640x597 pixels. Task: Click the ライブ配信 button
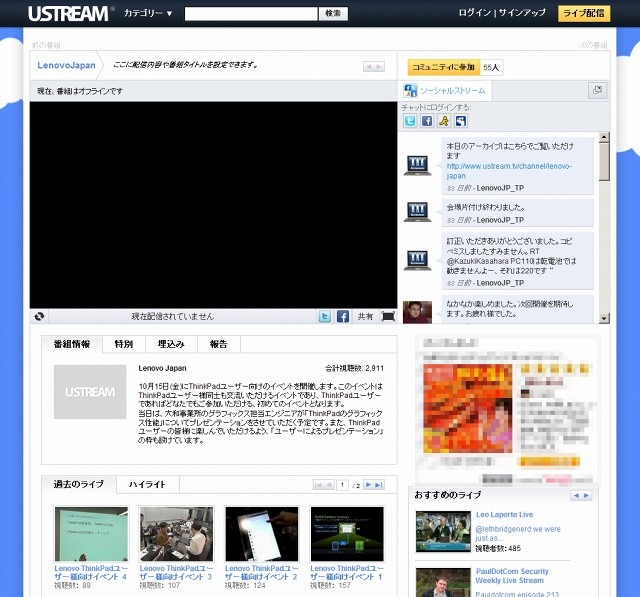point(584,13)
